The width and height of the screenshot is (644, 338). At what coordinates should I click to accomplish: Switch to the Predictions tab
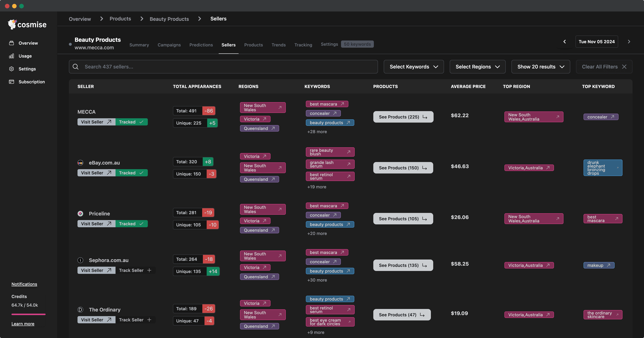(201, 45)
